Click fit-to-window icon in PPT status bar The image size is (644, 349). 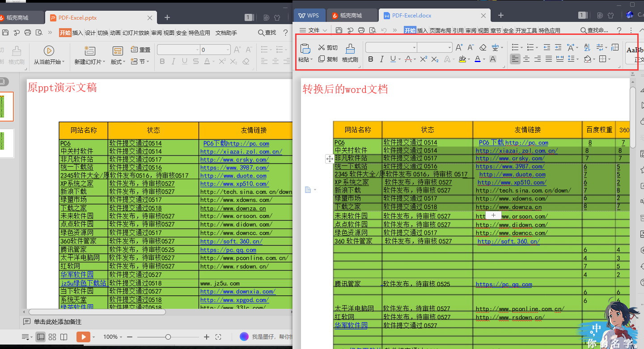pos(218,337)
